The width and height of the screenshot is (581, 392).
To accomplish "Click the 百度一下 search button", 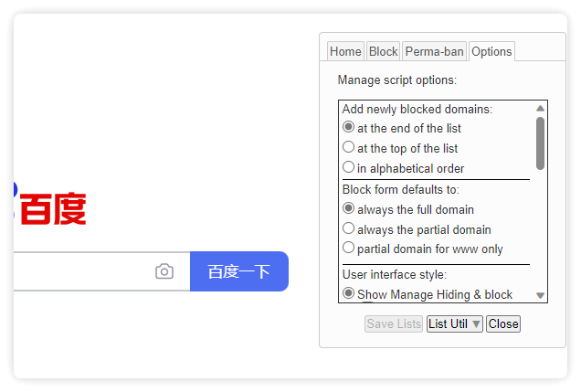I will pyautogui.click(x=239, y=271).
